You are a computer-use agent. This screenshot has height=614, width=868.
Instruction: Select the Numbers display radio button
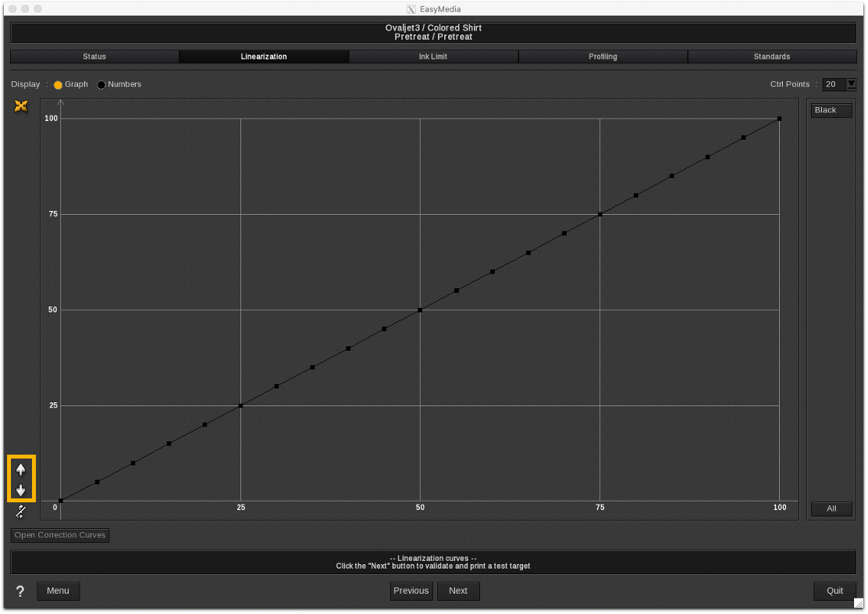(101, 84)
